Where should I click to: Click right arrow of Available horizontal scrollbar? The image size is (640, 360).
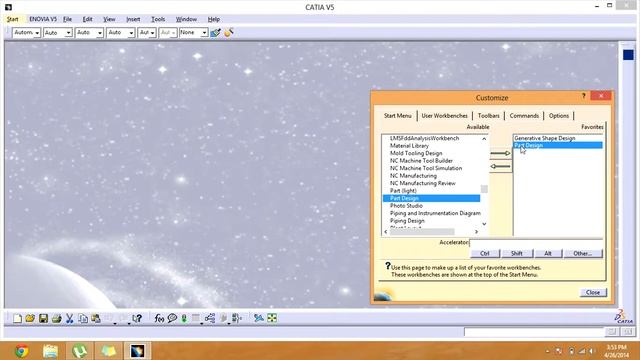(476, 232)
